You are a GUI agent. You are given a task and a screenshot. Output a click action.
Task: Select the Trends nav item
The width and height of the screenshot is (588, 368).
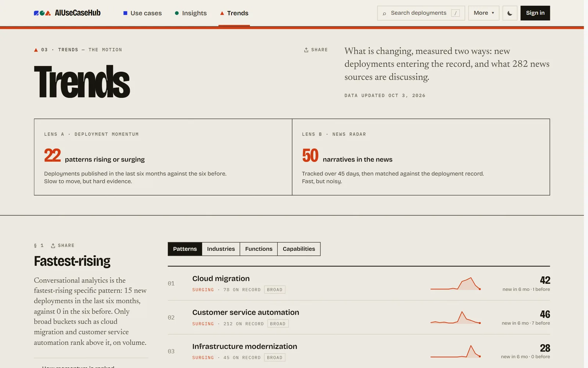click(x=234, y=13)
